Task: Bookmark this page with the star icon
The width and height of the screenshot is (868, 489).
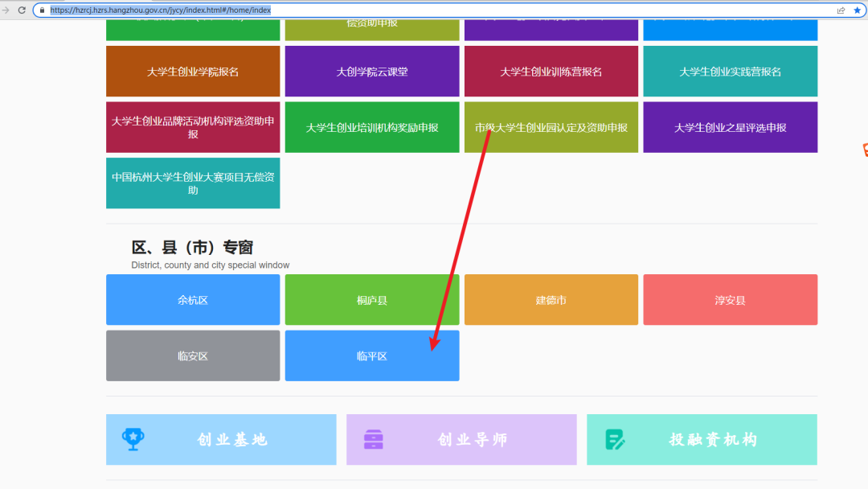Action: pyautogui.click(x=857, y=10)
